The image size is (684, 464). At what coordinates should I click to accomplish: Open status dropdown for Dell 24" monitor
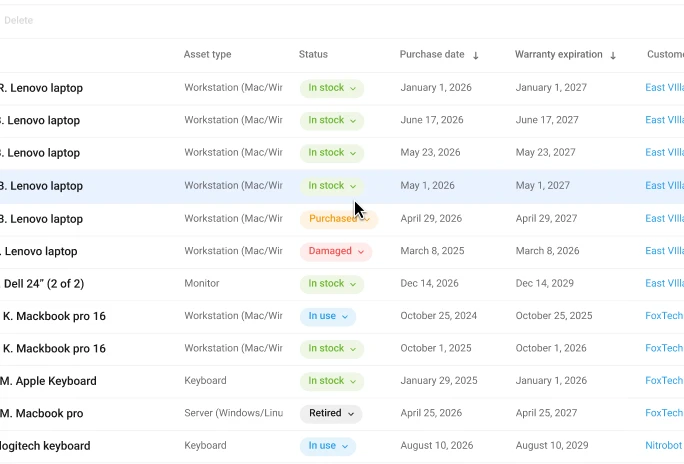coord(332,284)
